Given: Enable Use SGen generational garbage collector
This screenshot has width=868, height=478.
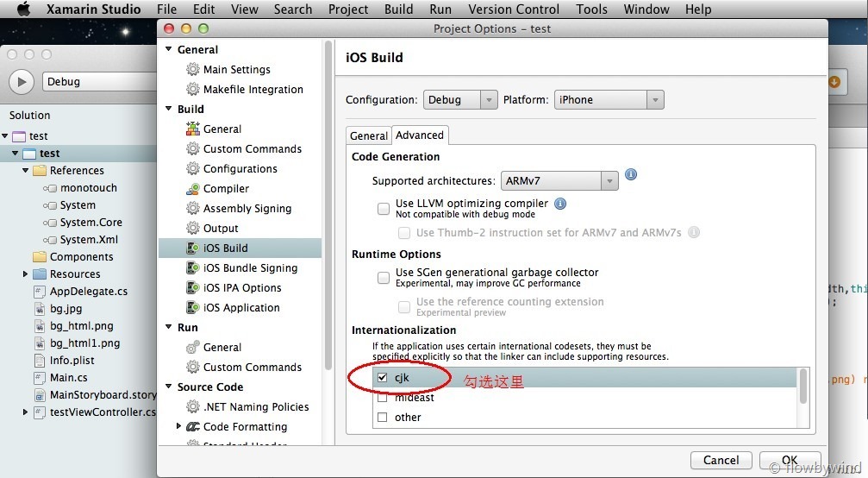Looking at the screenshot, I should coord(383,278).
